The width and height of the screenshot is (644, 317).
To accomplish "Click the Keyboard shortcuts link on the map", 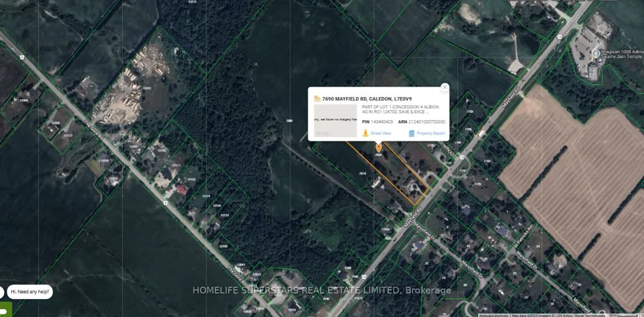I will point(492,314).
